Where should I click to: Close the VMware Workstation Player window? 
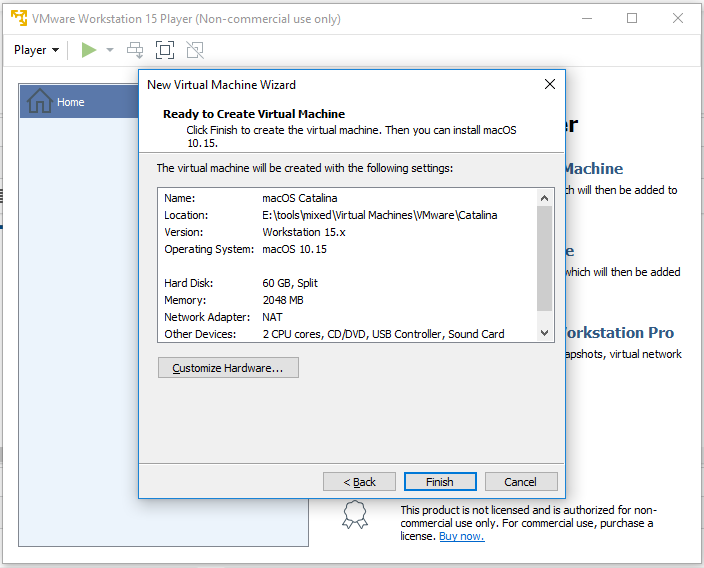point(678,18)
